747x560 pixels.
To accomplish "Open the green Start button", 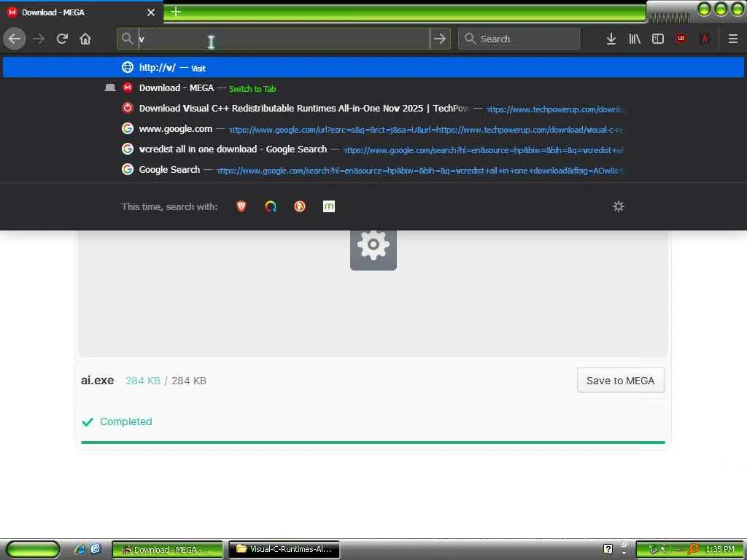I will coord(33,550).
